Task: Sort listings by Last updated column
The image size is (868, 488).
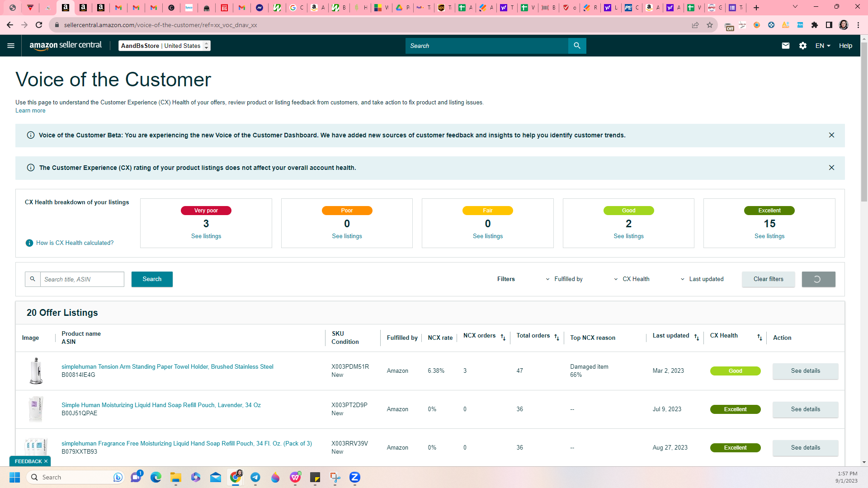Action: tap(697, 338)
